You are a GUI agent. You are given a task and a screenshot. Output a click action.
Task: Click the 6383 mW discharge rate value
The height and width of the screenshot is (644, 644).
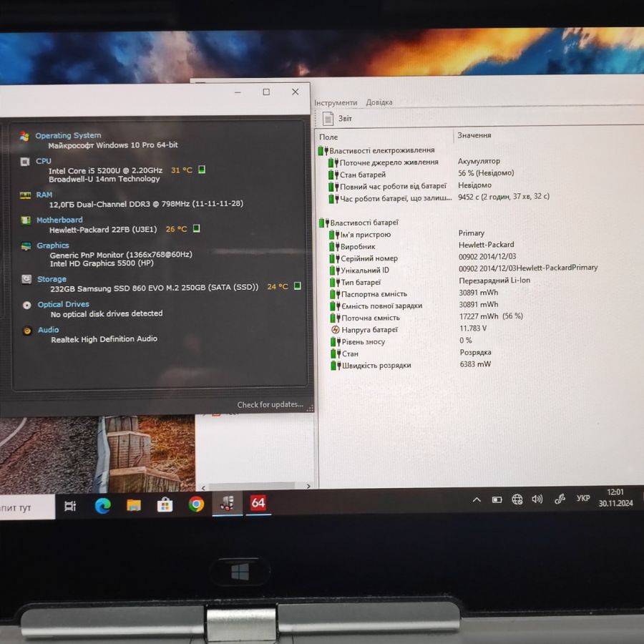(475, 364)
